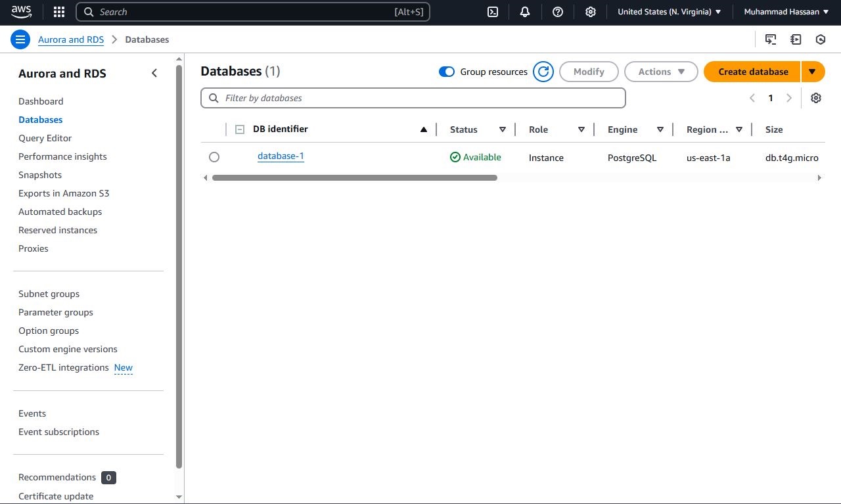This screenshot has width=841, height=504.
Task: Open the Muhammad Hassaan account menu
Action: [x=786, y=12]
